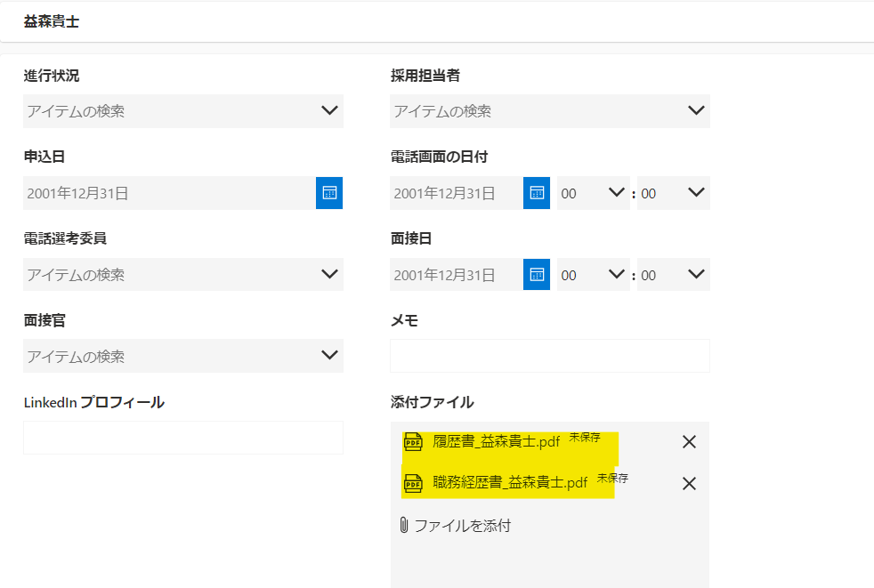
Task: Click the 未保存 status next to 職務経歴書
Action: 612,479
